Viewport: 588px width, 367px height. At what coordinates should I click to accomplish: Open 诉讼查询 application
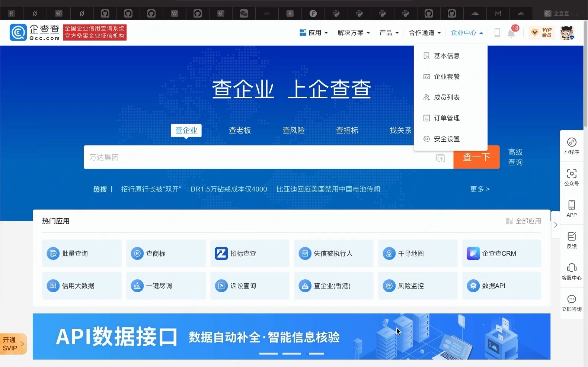point(250,286)
